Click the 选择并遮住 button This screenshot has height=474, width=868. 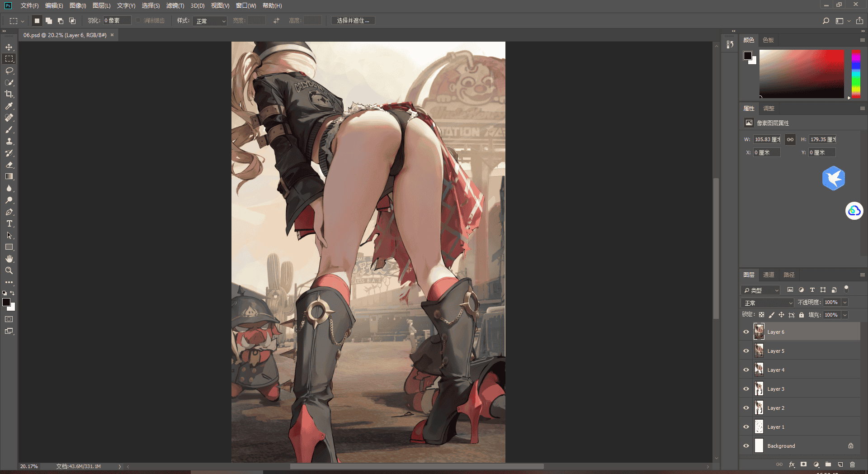click(353, 21)
